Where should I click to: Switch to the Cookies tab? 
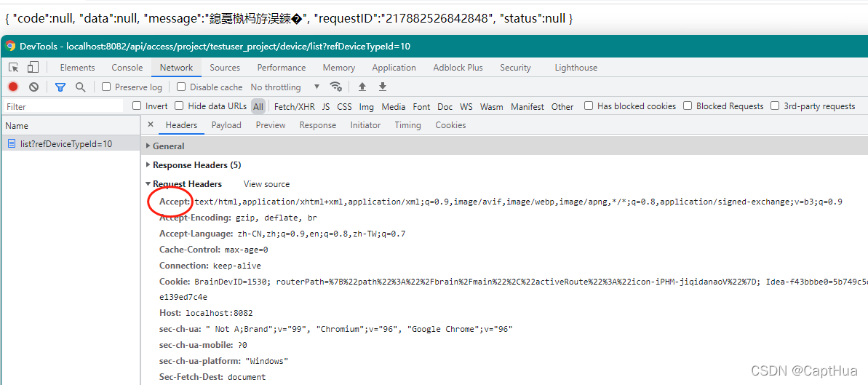point(450,125)
